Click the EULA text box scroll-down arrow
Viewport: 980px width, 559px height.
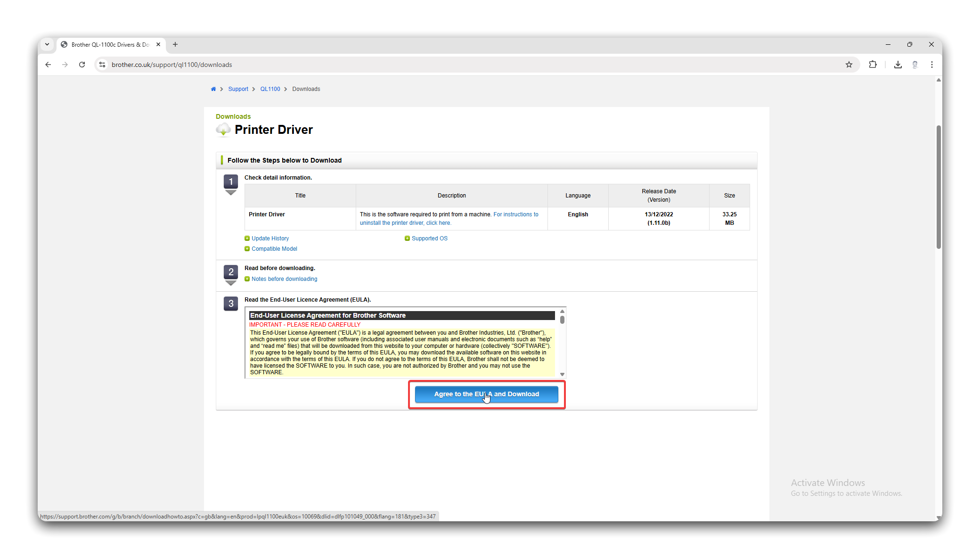(x=562, y=374)
